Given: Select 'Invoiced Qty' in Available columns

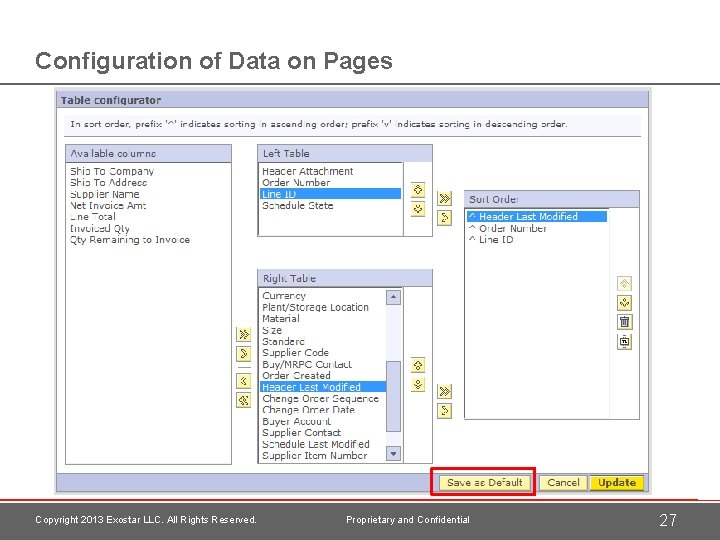Looking at the screenshot, I should coord(100,228).
